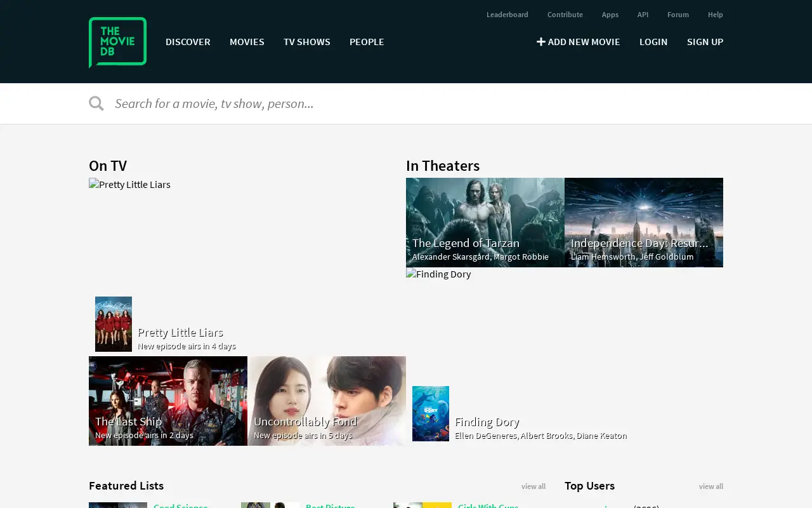
Task: Click the Pretty Little Liars title text
Action: coord(180,332)
